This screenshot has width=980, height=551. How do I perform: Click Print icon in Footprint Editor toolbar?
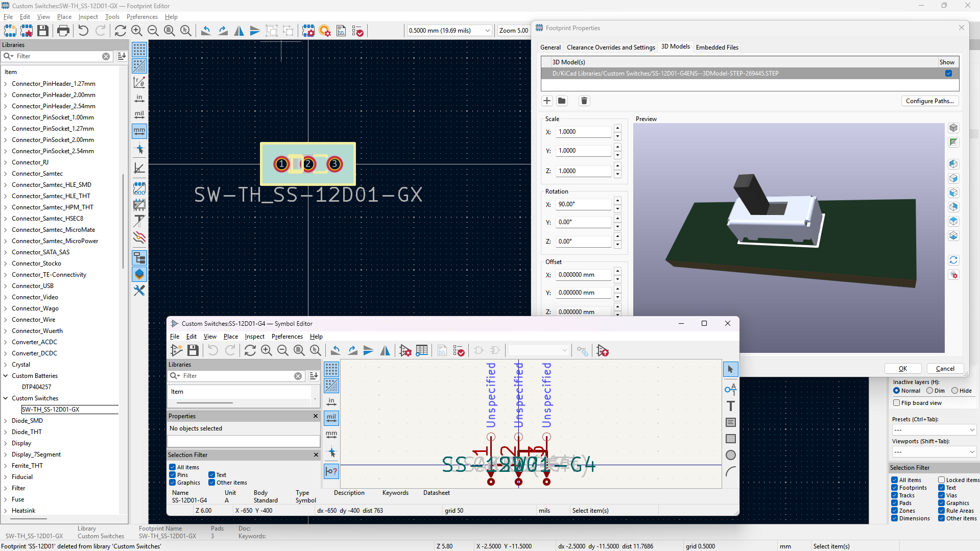63,31
